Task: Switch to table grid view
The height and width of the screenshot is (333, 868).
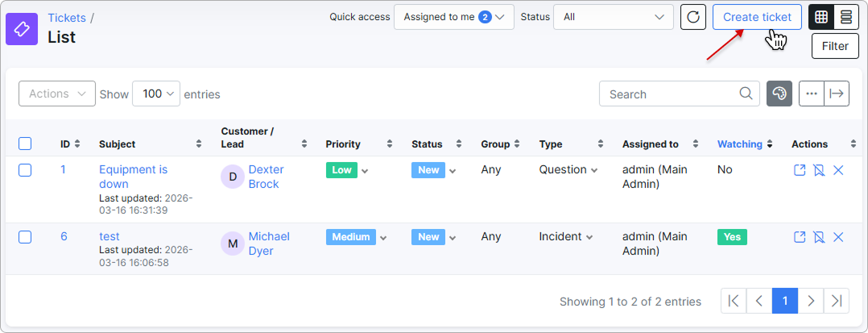Action: pos(821,17)
